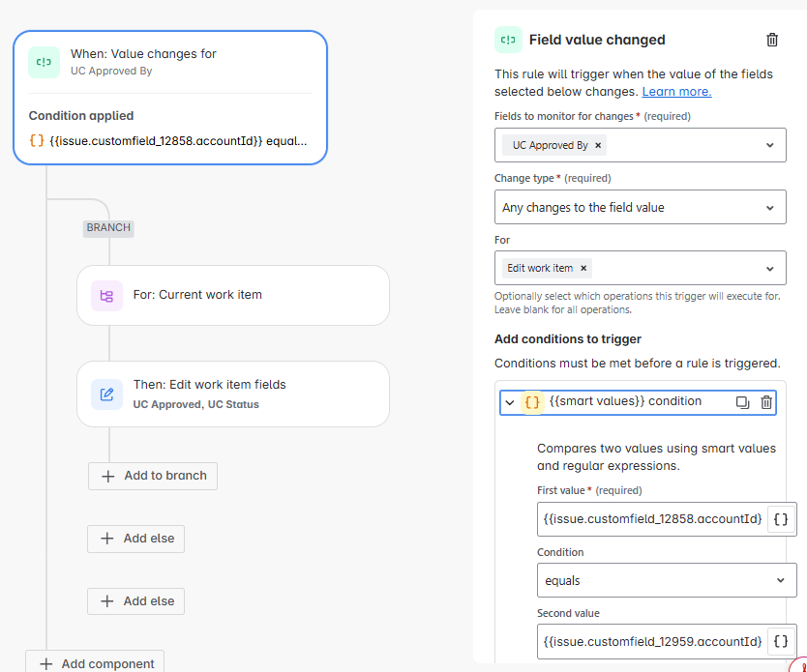Remove Edit work item tag
This screenshot has height=672, width=807.
click(583, 268)
